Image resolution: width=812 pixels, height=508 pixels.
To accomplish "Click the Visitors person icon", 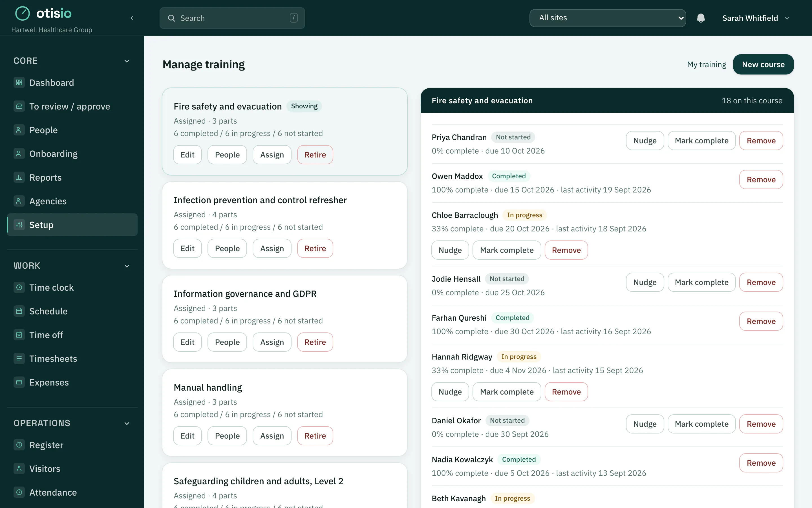I will pyautogui.click(x=19, y=468).
